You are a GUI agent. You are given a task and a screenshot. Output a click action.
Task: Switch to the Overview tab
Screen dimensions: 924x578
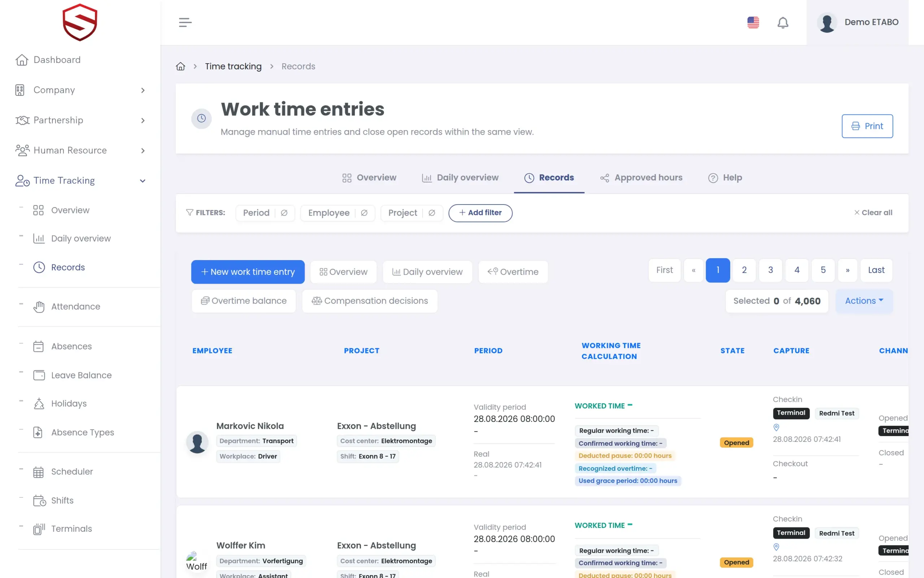(369, 178)
